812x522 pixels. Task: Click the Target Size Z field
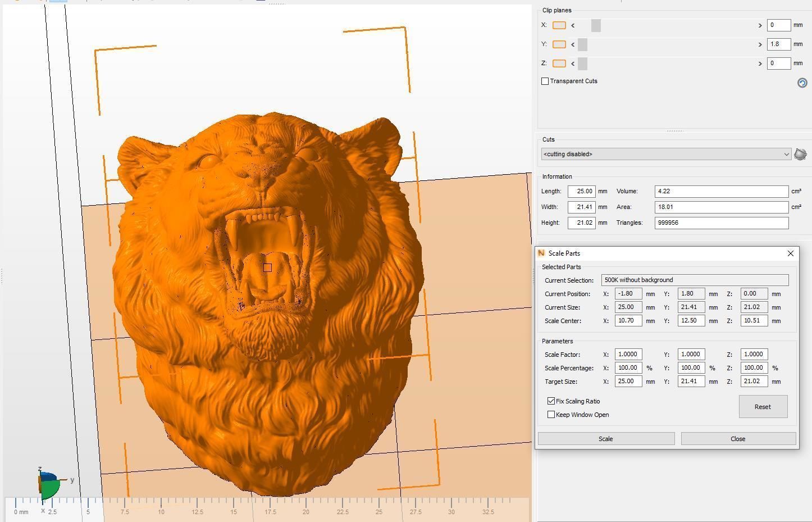pyautogui.click(x=754, y=382)
